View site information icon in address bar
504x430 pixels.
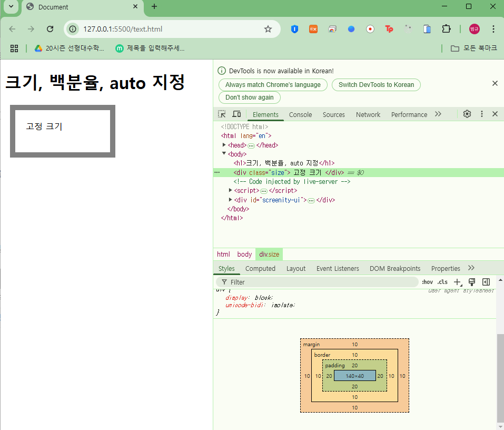73,29
